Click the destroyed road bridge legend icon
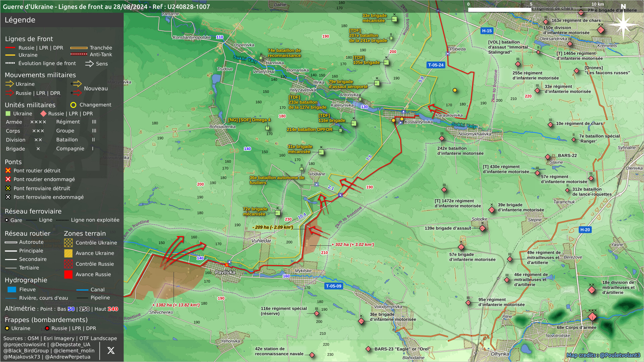 (8, 171)
